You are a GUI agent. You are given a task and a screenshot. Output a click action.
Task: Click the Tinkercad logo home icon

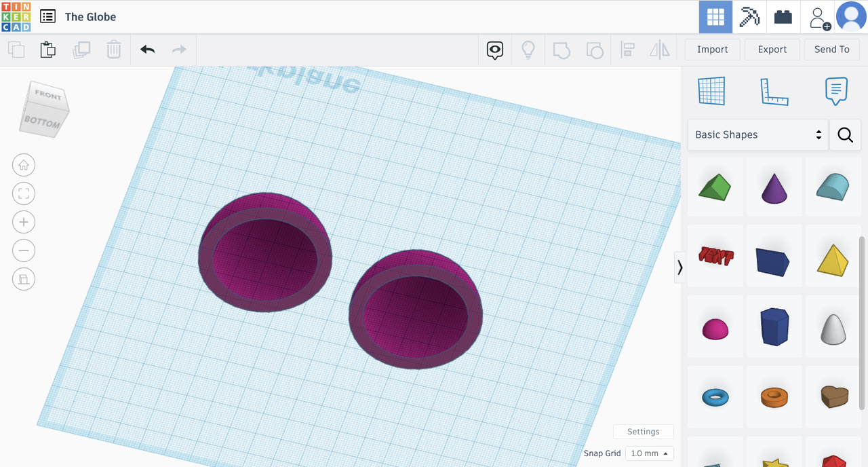click(x=16, y=16)
